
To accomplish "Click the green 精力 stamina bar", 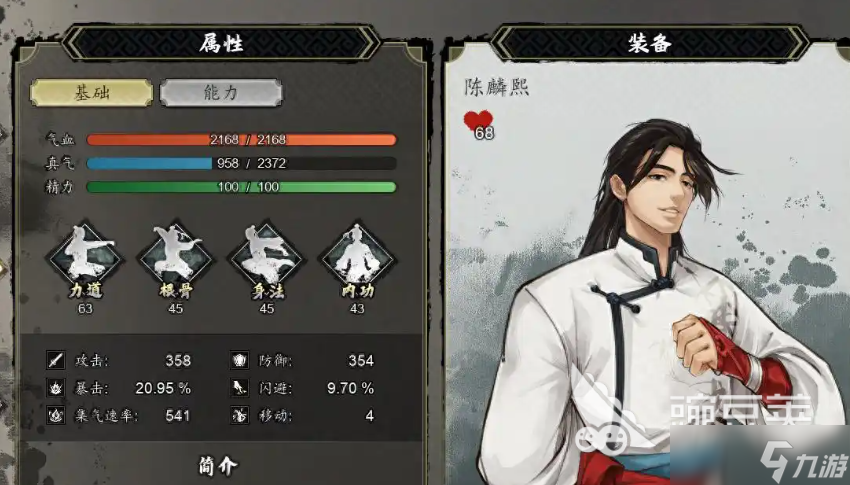I will pos(241,187).
